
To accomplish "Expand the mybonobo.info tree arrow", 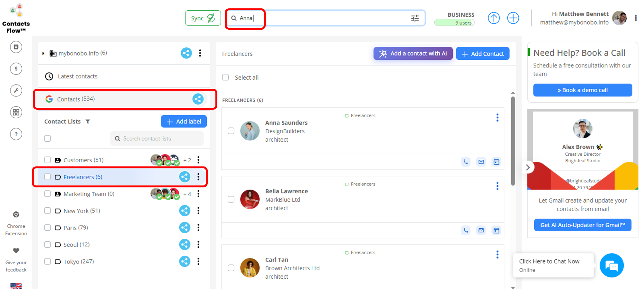I will coord(43,53).
